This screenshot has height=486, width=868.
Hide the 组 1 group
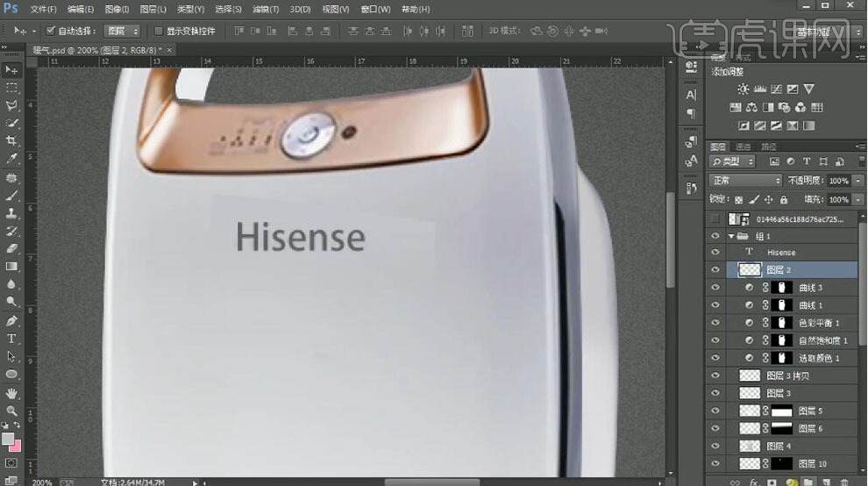[715, 236]
